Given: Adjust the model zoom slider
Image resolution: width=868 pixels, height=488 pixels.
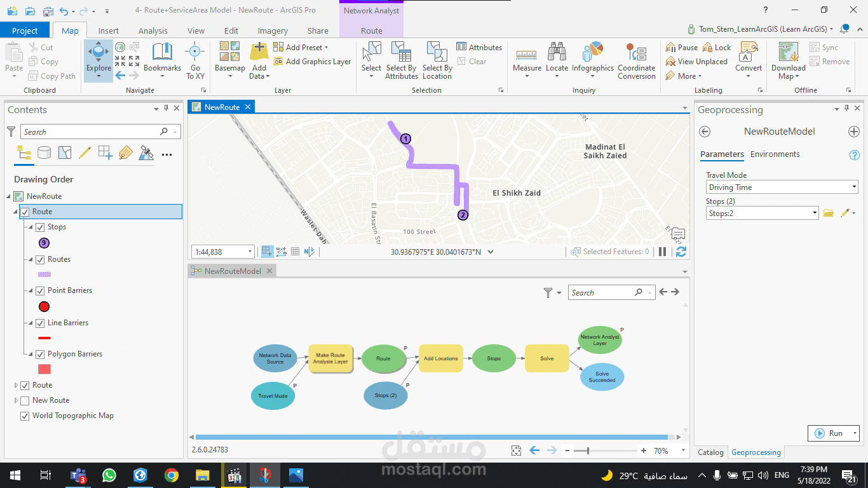Looking at the screenshot, I should point(588,451).
